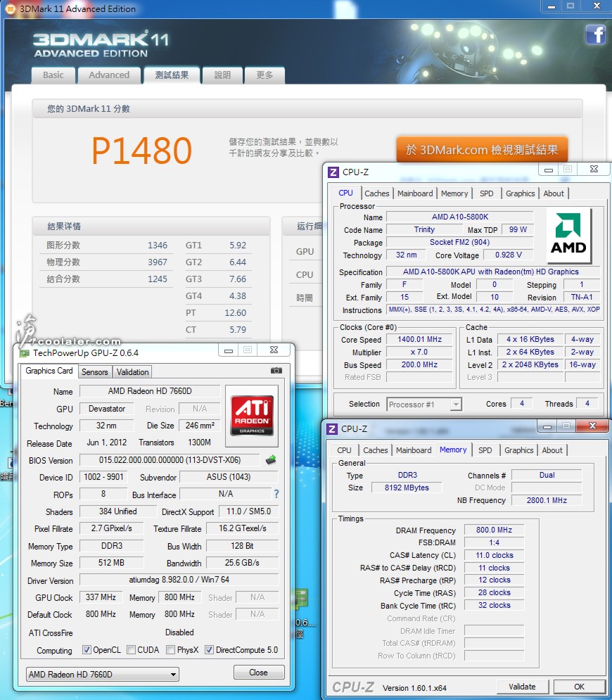Click the GPU-Z Name field AMD Radeon HD 7660D
Image resolution: width=612 pixels, height=700 pixels.
(150, 391)
